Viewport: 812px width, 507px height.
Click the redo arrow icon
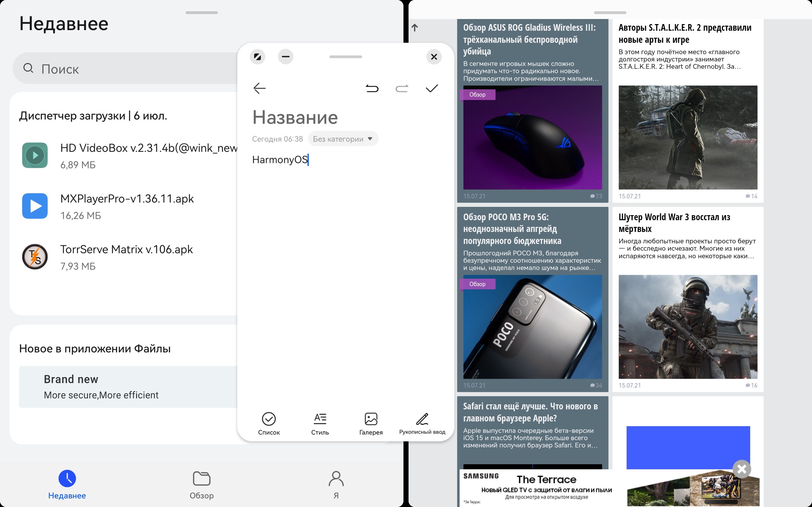tap(402, 89)
